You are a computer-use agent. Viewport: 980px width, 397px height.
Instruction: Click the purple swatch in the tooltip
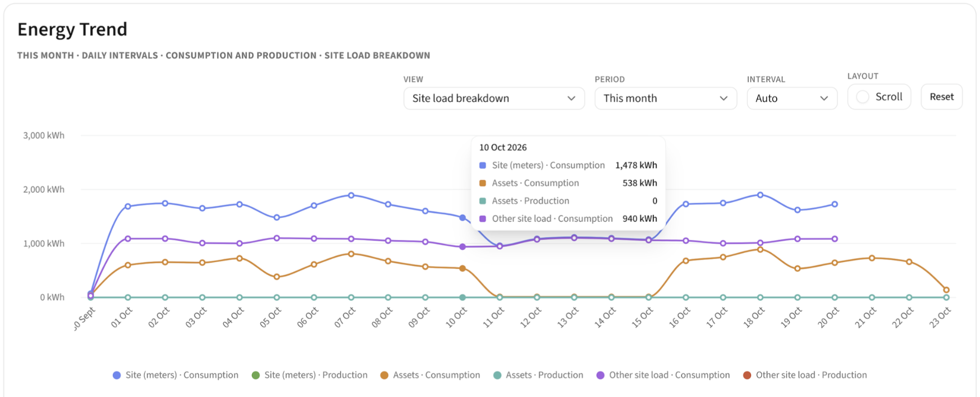[483, 219]
